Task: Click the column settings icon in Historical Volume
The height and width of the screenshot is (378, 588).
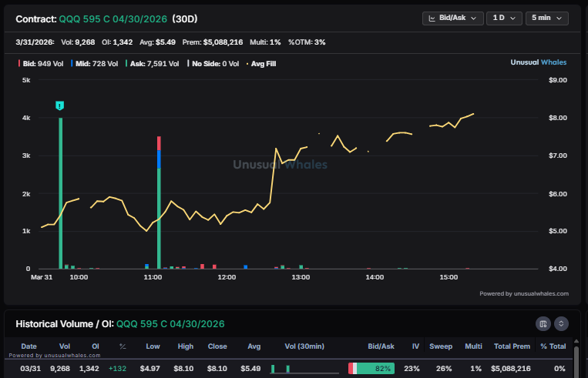Action: pos(543,323)
